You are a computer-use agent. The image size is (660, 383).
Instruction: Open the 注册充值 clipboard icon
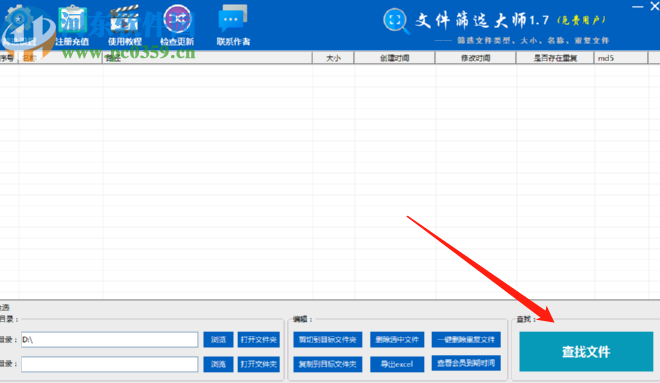click(72, 19)
